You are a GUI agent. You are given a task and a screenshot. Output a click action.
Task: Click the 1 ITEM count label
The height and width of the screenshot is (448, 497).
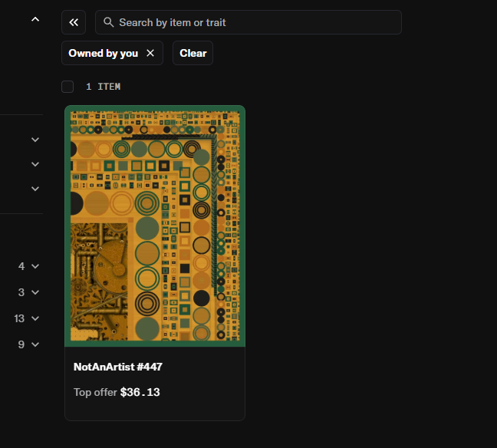click(103, 87)
